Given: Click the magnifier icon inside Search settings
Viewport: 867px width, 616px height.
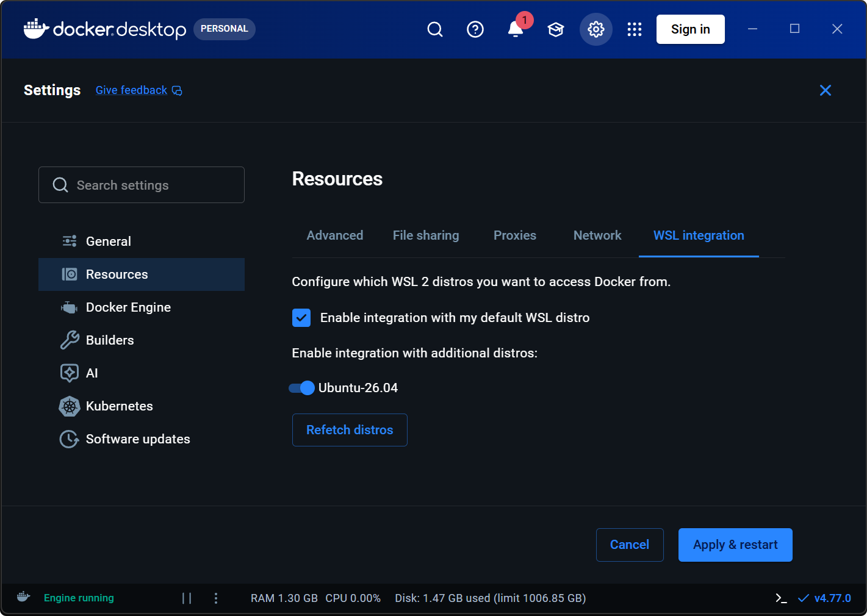Looking at the screenshot, I should click(60, 185).
